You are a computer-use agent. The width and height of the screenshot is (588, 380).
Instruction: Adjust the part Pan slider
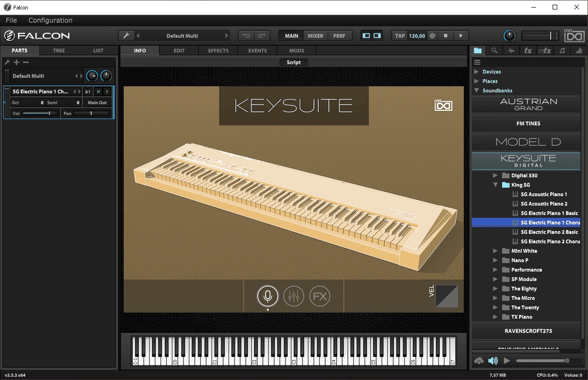tap(91, 113)
